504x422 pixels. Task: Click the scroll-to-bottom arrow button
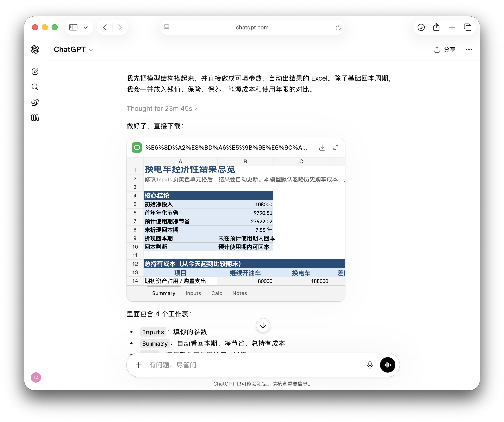263,325
